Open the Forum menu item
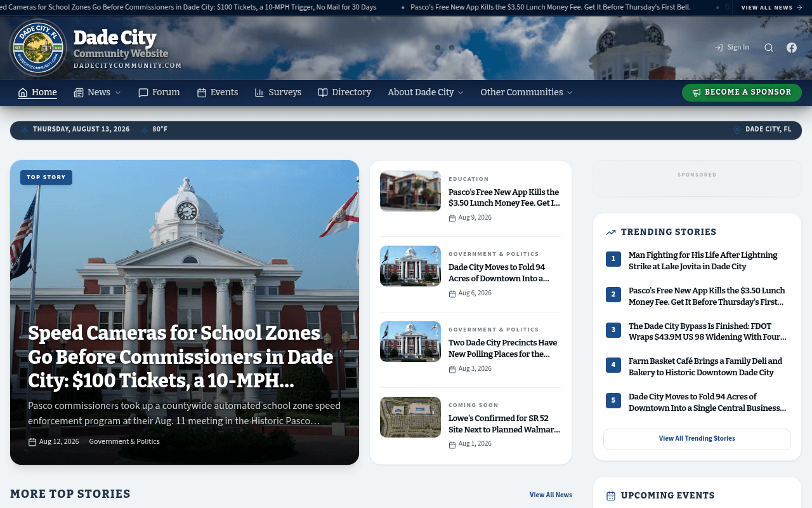Image resolution: width=812 pixels, height=508 pixels. point(159,93)
